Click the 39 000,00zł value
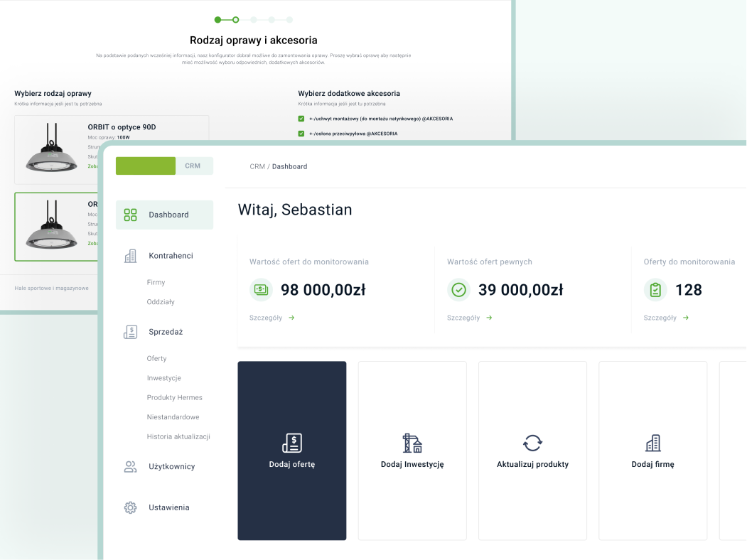 point(521,289)
